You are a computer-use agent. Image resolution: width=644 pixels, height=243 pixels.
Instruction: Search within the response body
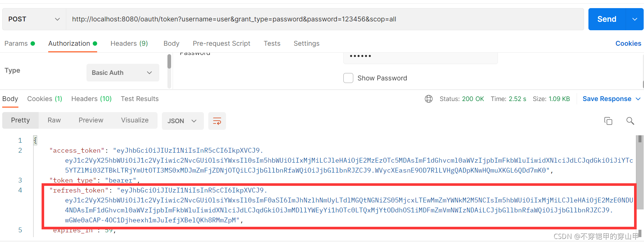[x=630, y=121]
